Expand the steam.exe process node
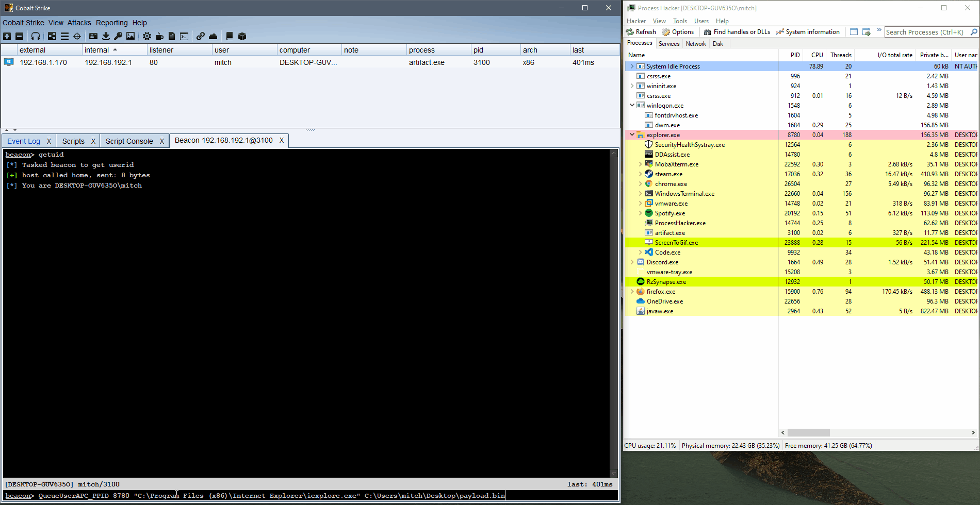 640,174
